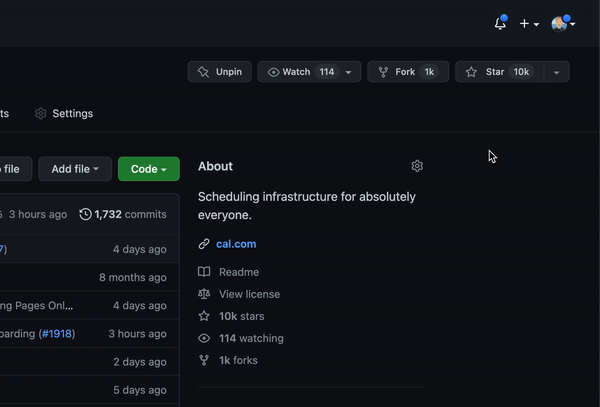Open View license link
The width and height of the screenshot is (600, 407).
(249, 294)
